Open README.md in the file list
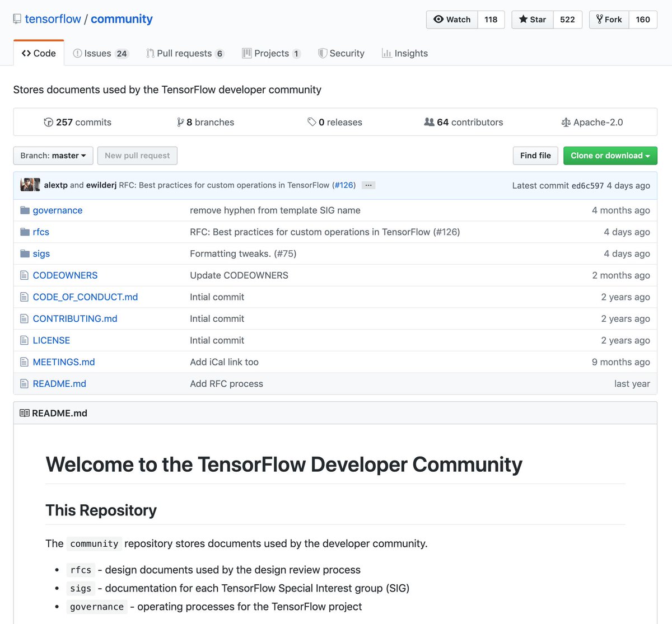Viewport: 672px width, 624px height. point(59,384)
